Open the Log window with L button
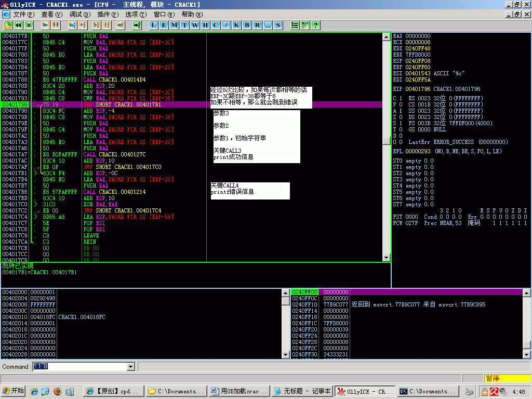The height and width of the screenshot is (399, 532). coord(153,25)
